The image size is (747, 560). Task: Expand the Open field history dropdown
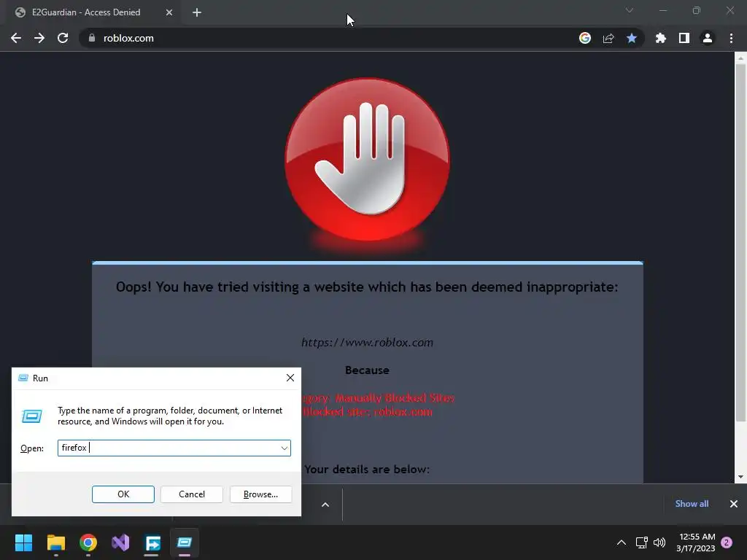[x=285, y=448]
